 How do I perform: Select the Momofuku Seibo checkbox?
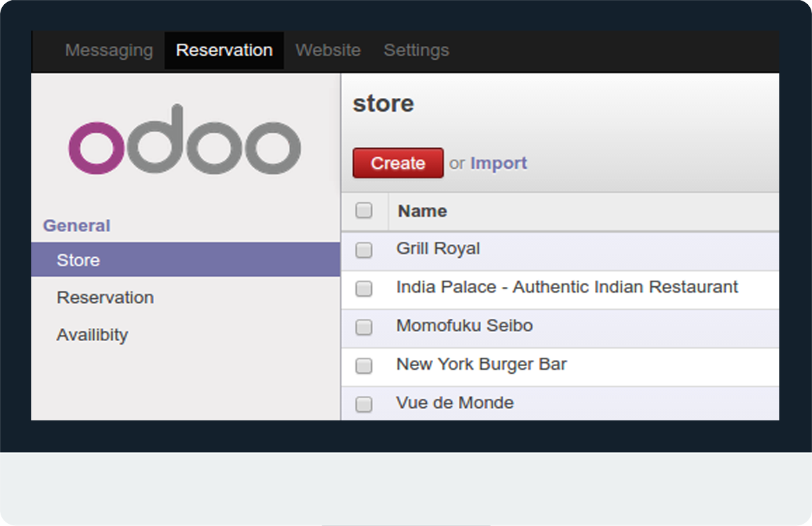pos(364,327)
